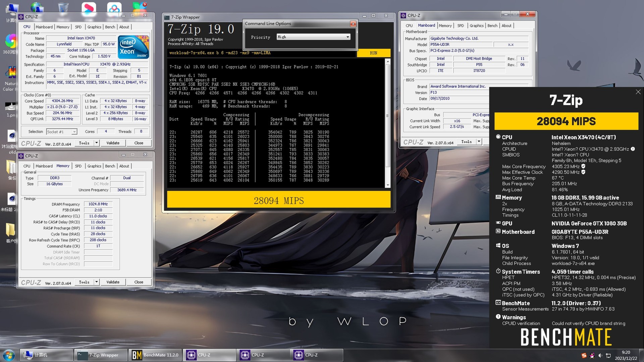Open SPD tab in the CPU window
The height and width of the screenshot is (362, 644).
[x=78, y=27]
